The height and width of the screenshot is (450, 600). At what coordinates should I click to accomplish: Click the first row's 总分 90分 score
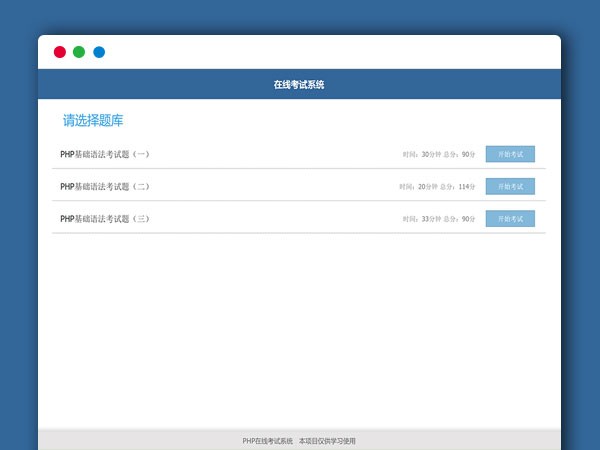(460, 155)
